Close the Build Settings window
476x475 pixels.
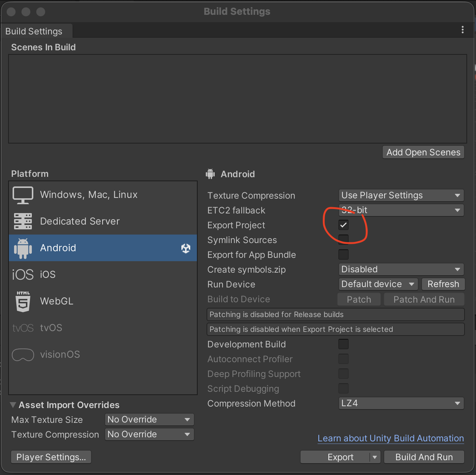(11, 12)
